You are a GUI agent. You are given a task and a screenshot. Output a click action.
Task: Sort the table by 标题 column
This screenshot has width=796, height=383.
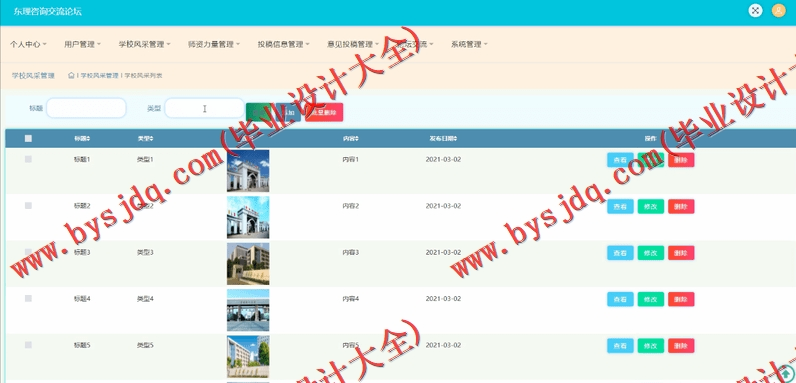(x=82, y=138)
